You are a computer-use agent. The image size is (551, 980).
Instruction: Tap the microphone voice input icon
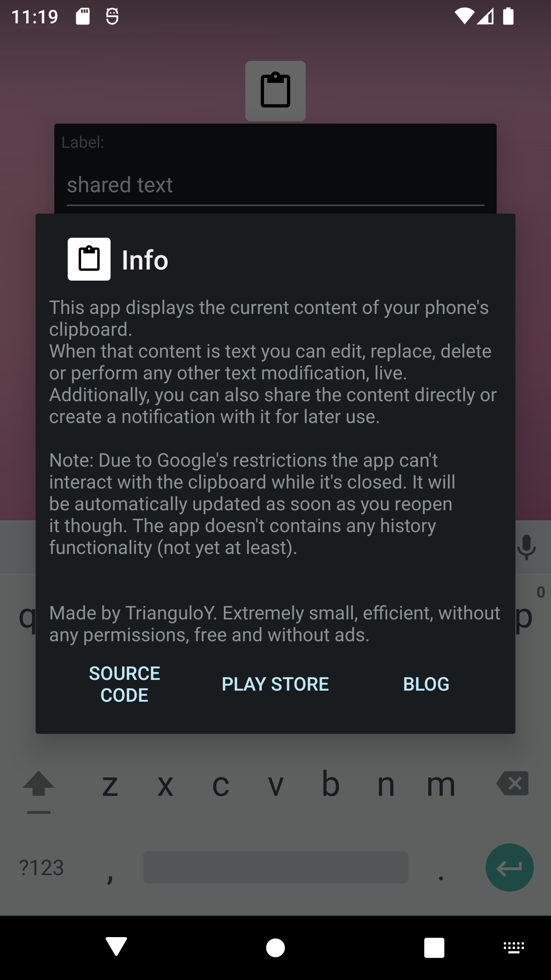point(527,547)
